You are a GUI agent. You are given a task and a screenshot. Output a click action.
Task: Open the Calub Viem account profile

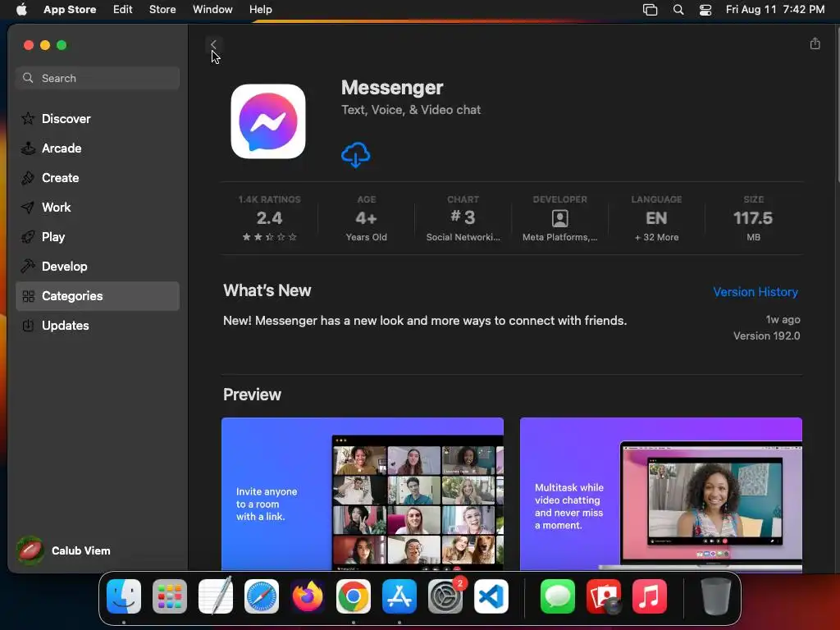pos(64,550)
